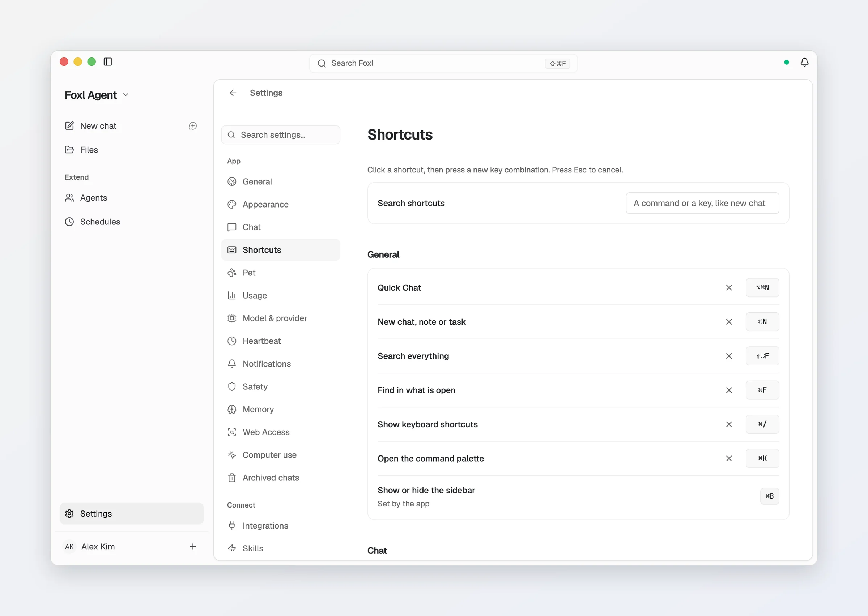Open Pet settings
868x616 pixels.
point(280,273)
